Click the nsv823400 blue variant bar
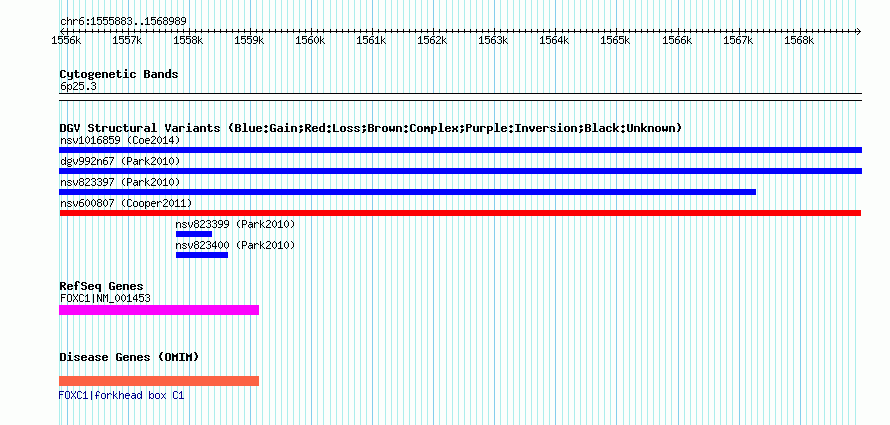Screen dimensions: 890x425 [201, 255]
